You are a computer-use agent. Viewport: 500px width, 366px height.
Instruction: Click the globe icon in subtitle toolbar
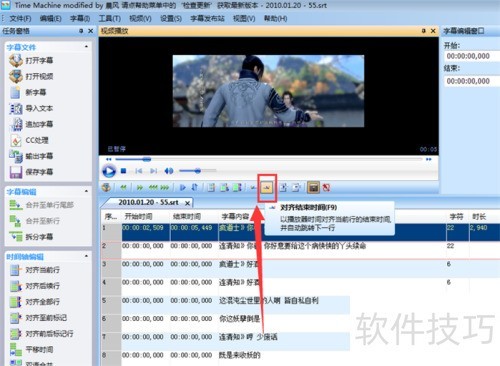tap(106, 188)
